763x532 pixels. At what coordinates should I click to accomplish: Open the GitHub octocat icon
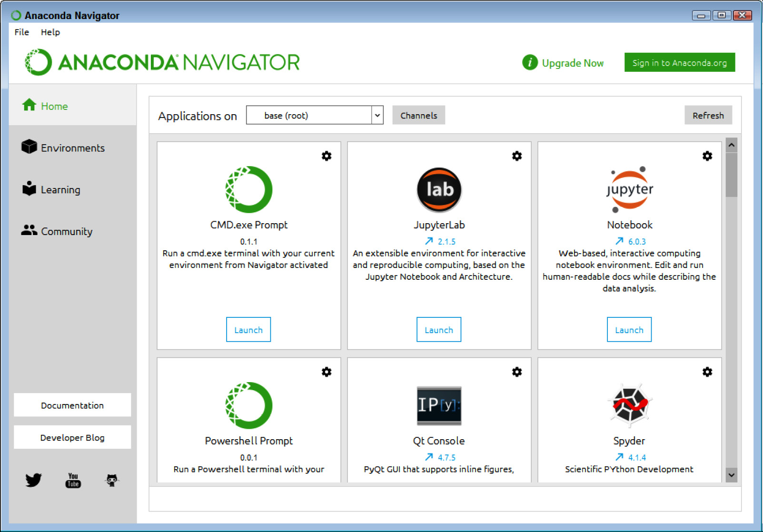tap(112, 480)
